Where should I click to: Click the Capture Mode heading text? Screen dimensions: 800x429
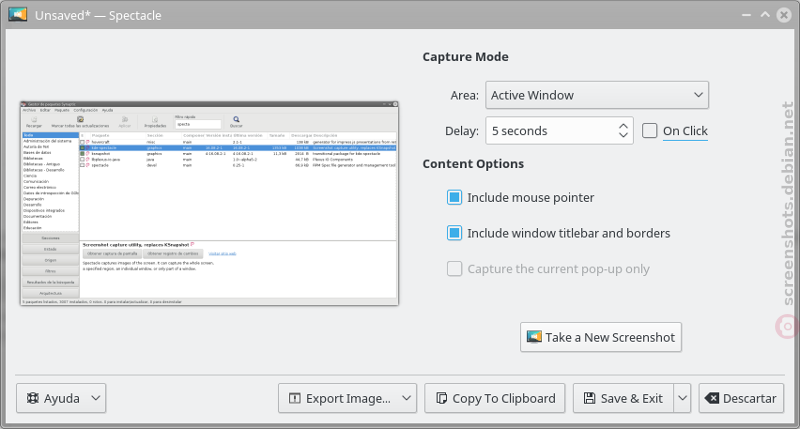[465, 57]
